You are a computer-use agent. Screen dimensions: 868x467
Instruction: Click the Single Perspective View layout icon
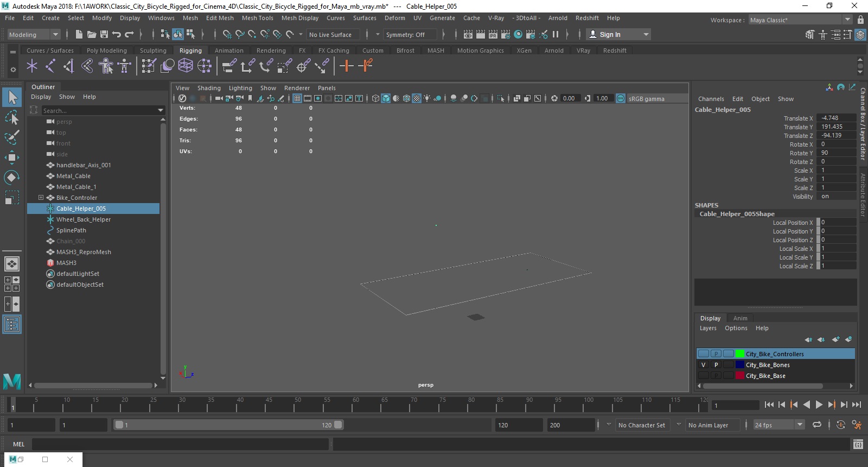[x=12, y=264]
